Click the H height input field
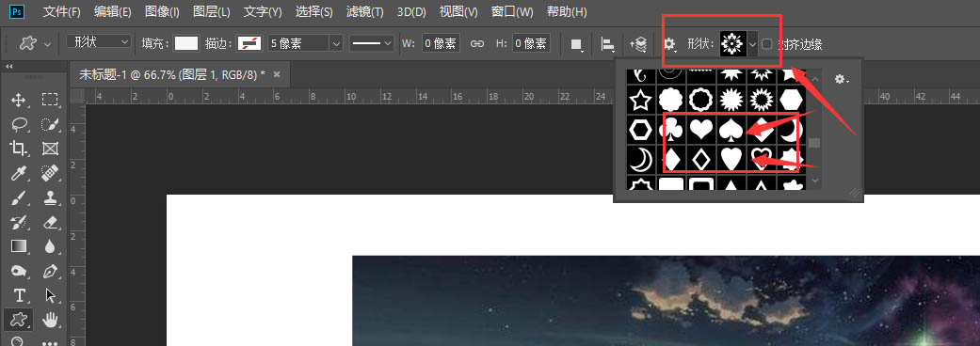Screen dimensions: 980x346 (x=531, y=43)
